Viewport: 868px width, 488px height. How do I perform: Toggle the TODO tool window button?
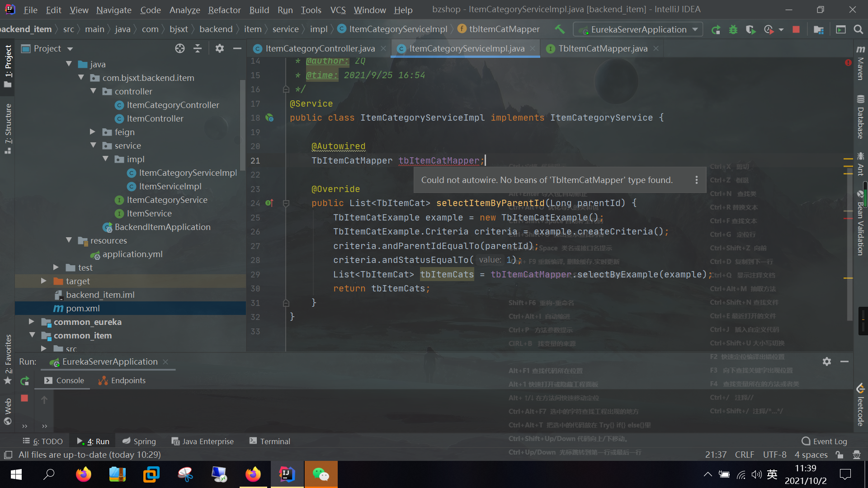[43, 441]
